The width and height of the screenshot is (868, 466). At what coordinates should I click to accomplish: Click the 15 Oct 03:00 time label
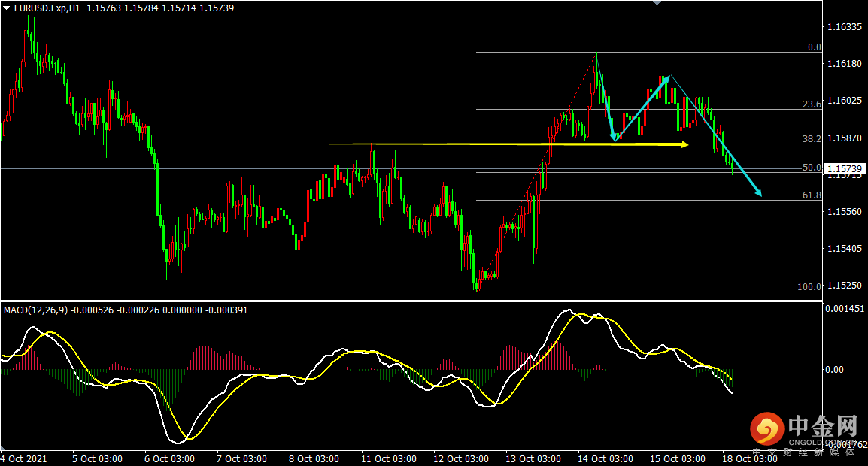point(678,458)
